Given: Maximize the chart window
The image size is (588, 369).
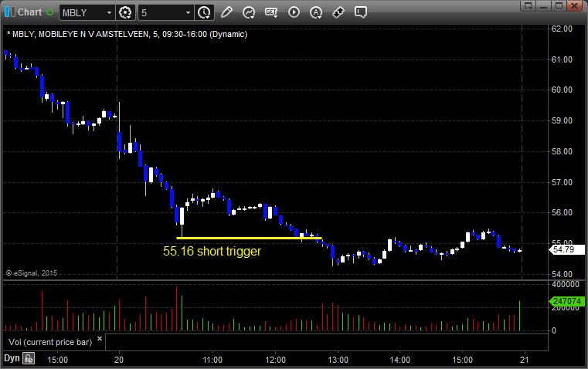Looking at the screenshot, I should [x=559, y=5].
